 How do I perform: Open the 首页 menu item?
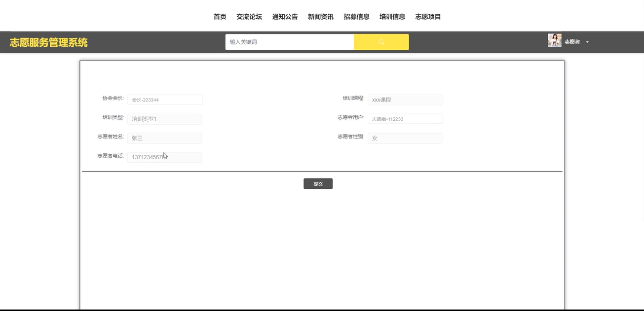click(220, 17)
